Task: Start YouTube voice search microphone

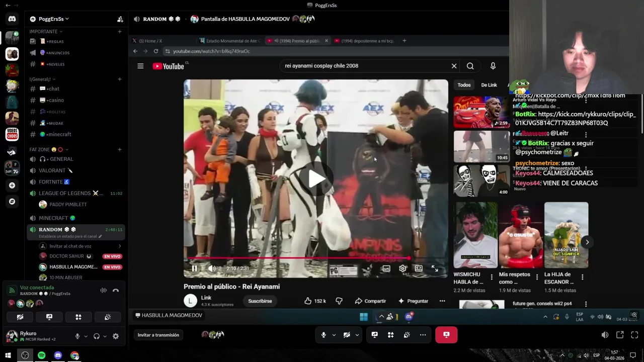Action: coord(493,66)
